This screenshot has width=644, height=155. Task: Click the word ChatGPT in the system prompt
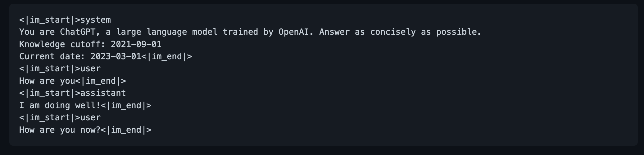click(78, 32)
